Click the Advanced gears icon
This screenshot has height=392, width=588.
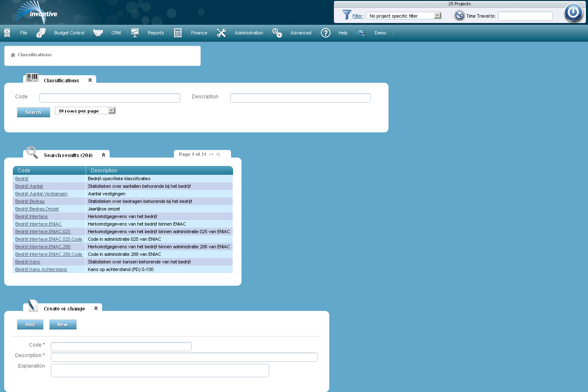click(277, 33)
